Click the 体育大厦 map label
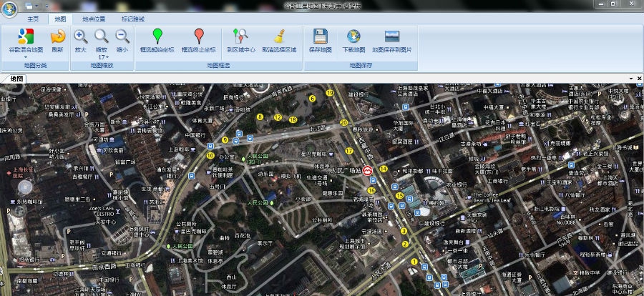The height and width of the screenshot is (296, 644). (x=203, y=121)
